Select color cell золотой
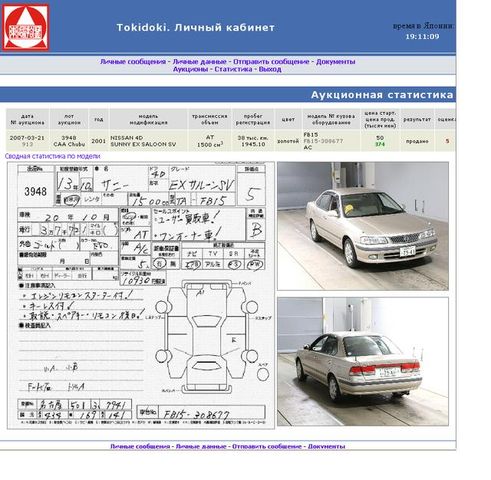Screen dimensions: 491x480 click(x=288, y=141)
